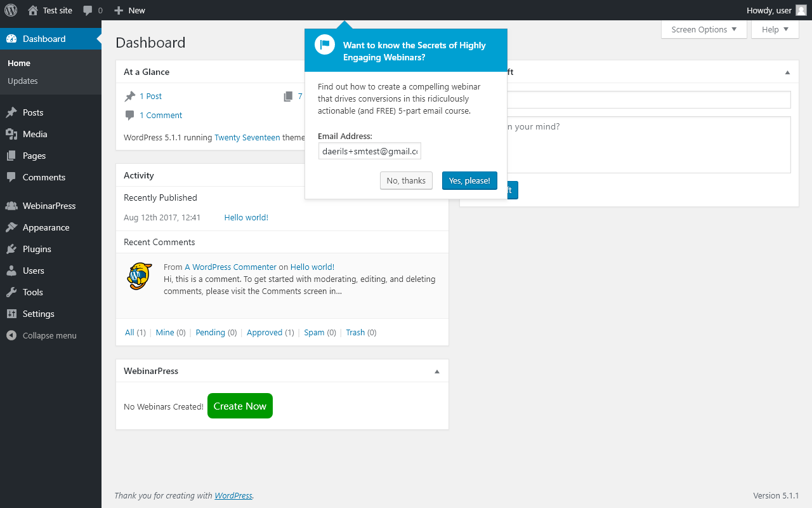Open the 1 Post link
Viewport: 812px width, 508px height.
pyautogui.click(x=151, y=97)
